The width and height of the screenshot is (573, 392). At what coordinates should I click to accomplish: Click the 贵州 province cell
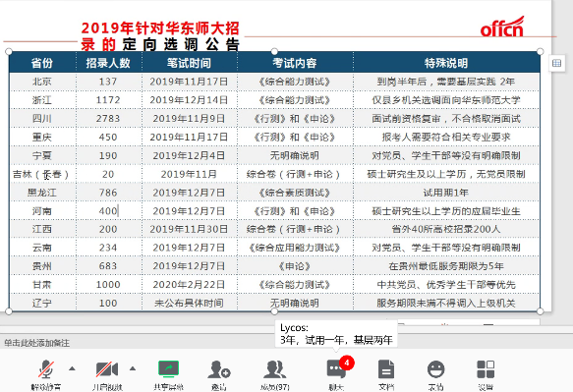42,266
